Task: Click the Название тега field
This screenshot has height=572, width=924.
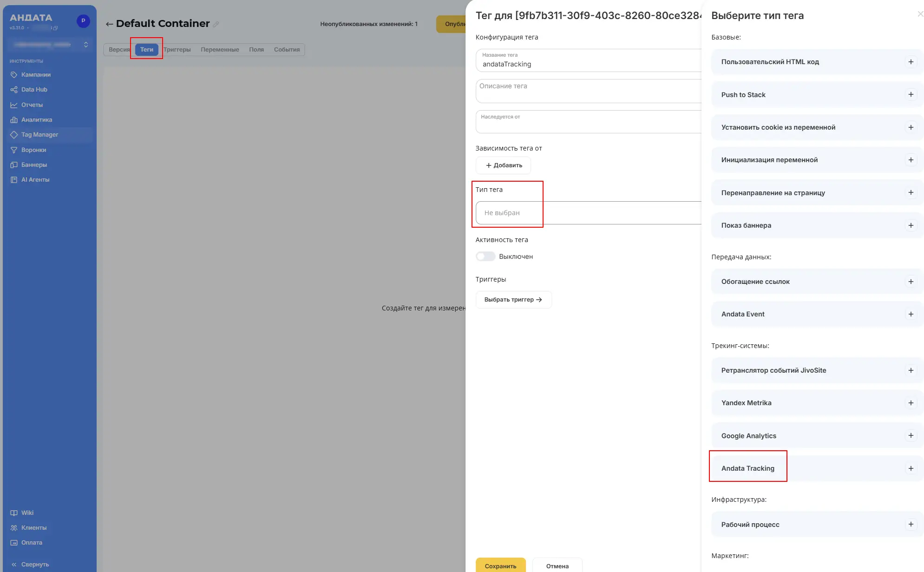Action: pos(588,60)
